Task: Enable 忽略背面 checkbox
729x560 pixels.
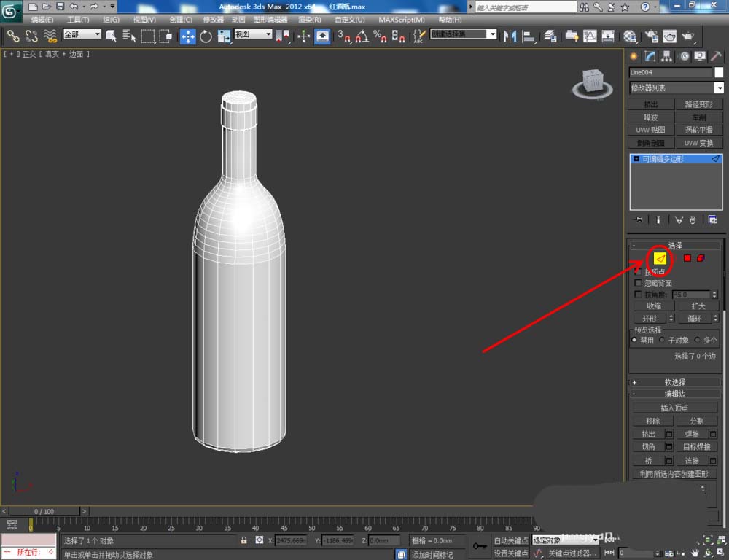Action: pyautogui.click(x=638, y=283)
